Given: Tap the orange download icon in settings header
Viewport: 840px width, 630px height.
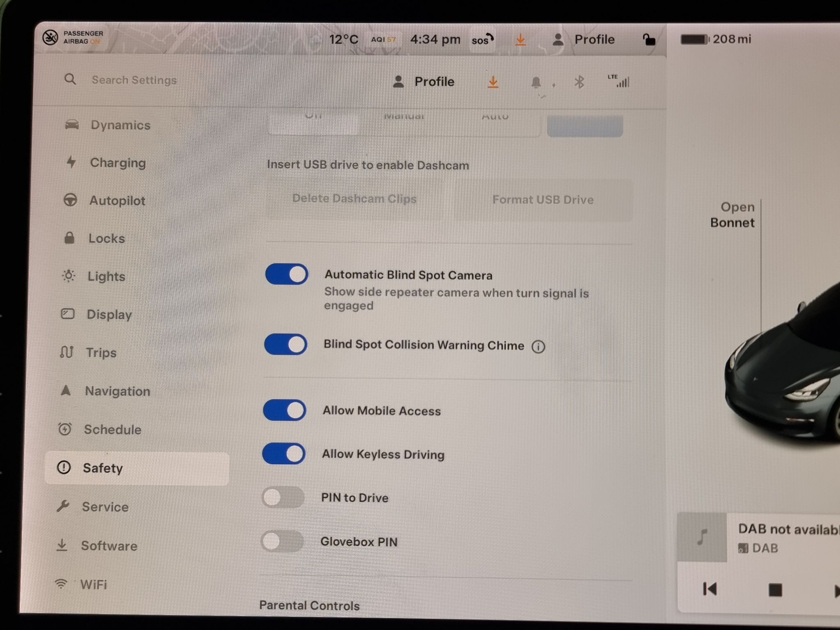Looking at the screenshot, I should click(x=493, y=82).
